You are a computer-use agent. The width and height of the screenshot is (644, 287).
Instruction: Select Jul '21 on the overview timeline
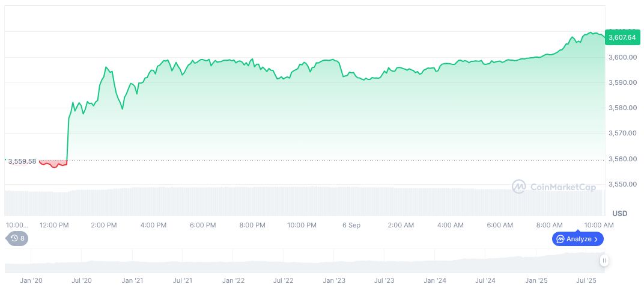click(182, 280)
